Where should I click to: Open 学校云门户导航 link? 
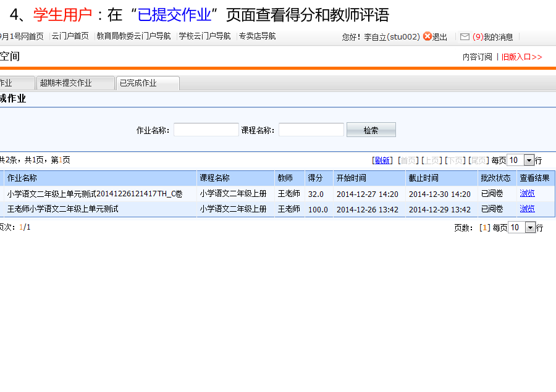click(x=204, y=36)
